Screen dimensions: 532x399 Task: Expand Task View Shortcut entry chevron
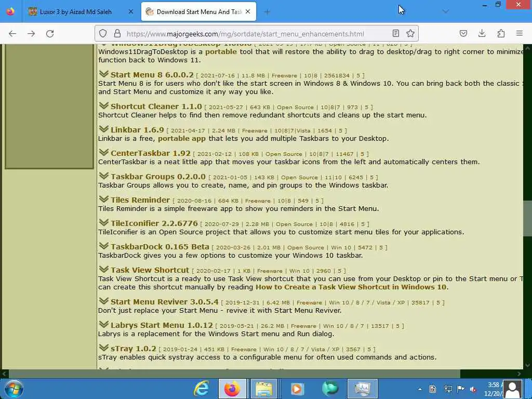point(104,270)
